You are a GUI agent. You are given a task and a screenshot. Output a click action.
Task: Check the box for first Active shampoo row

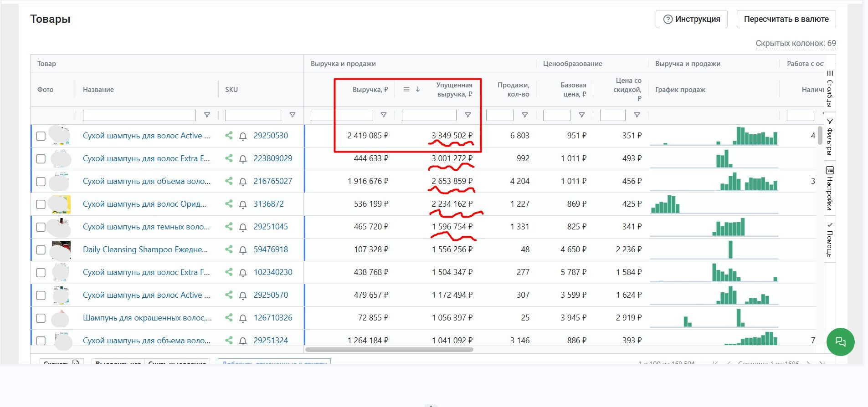[x=41, y=136]
